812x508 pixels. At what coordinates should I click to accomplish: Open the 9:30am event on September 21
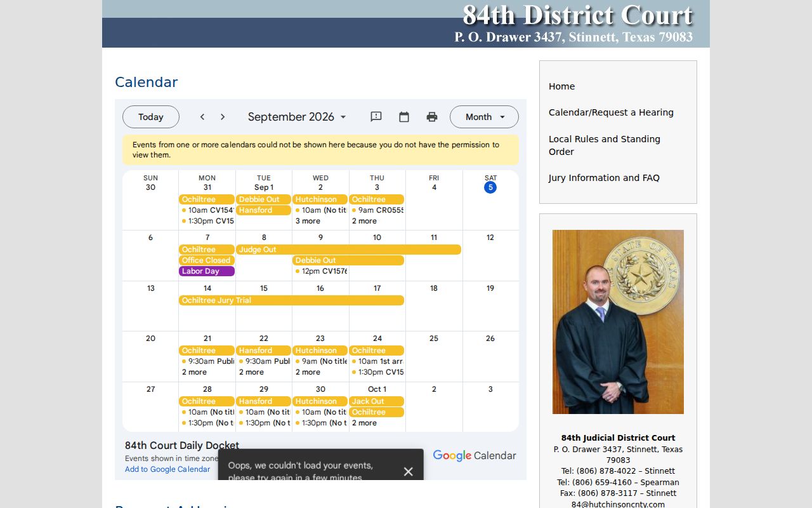(x=207, y=361)
